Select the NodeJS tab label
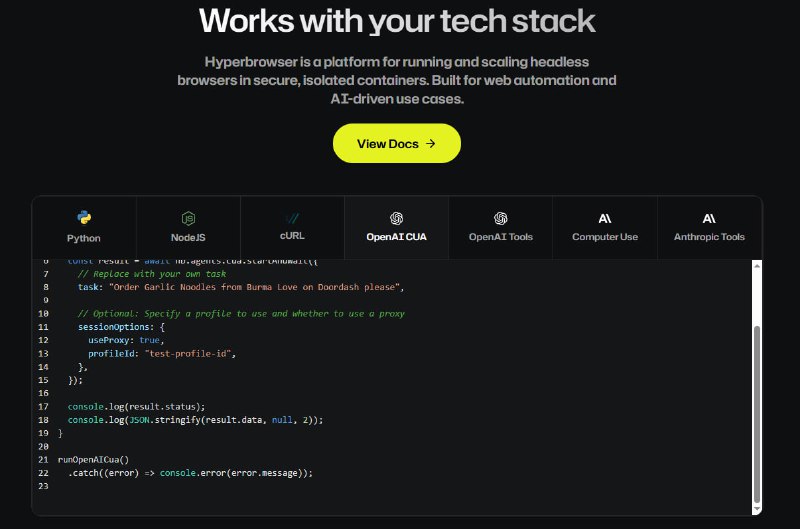Image resolution: width=800 pixels, height=529 pixels. 188,238
